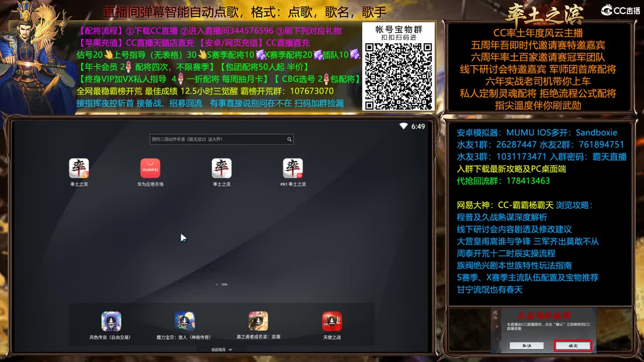Click the text CC率土年度风云主播
Image resolution: width=644 pixels, height=362 pixels.
538,33
